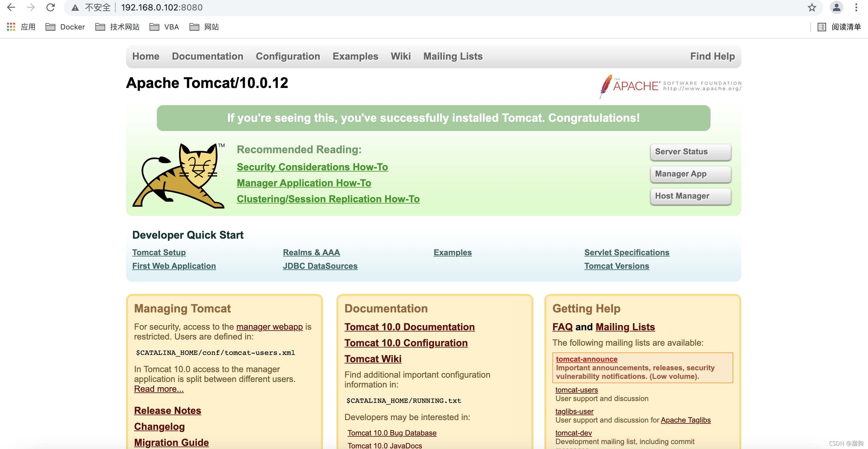This screenshot has width=868, height=449.
Task: Go to Documentation in nav bar
Action: pos(207,56)
